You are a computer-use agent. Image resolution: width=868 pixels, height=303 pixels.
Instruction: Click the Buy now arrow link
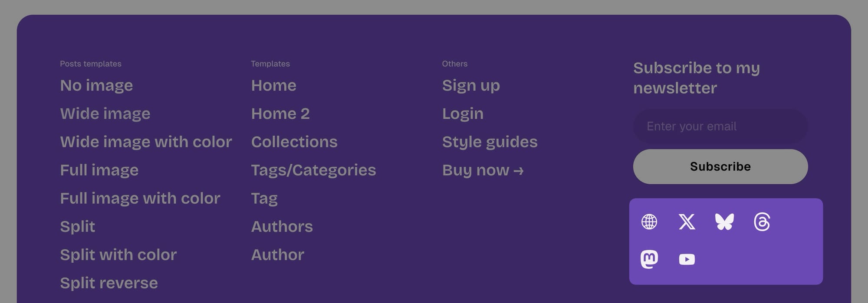click(483, 170)
